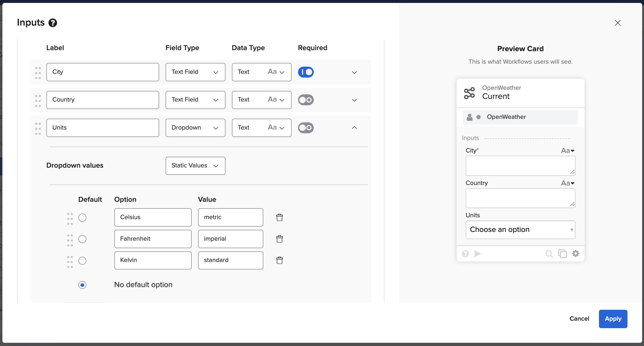Click the preview card settings gear icon
Screen dimensions: 644x346
click(576, 254)
